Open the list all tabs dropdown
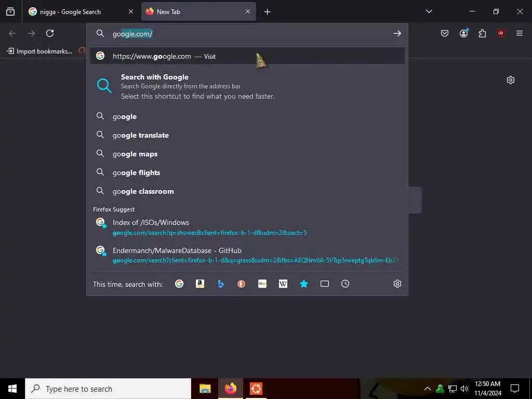Screen dimensions: 532x399 (x=429, y=11)
